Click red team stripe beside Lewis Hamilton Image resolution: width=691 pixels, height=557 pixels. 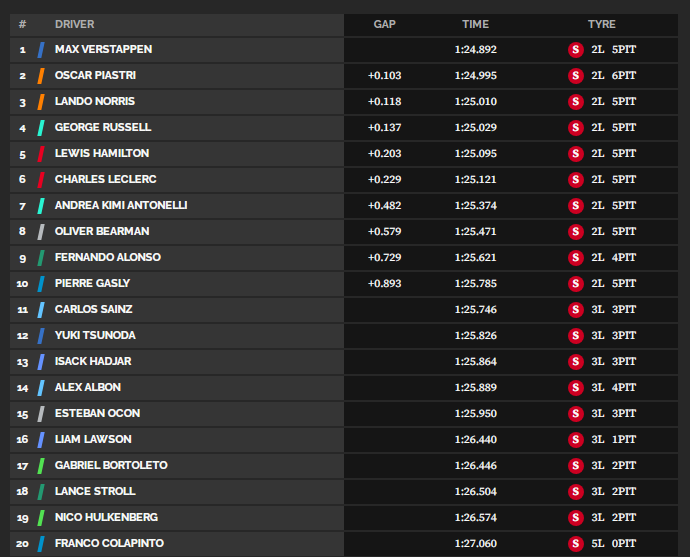pos(41,154)
